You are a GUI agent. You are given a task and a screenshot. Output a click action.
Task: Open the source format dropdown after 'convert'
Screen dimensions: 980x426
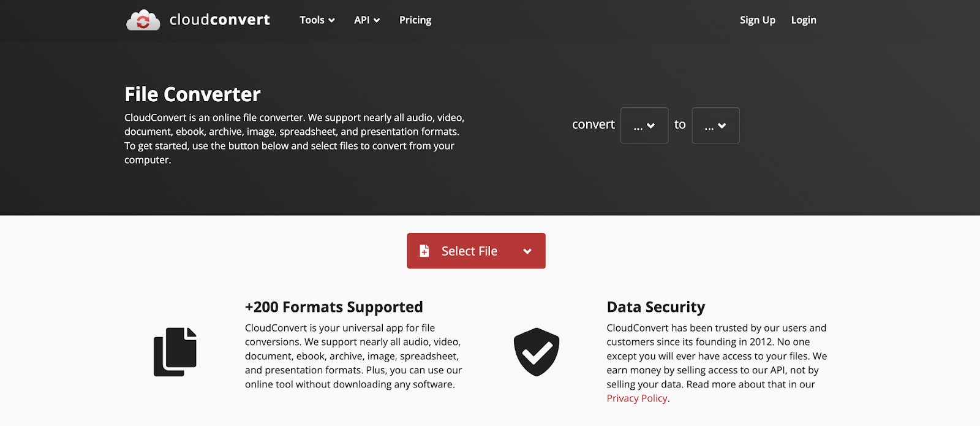[x=644, y=126]
